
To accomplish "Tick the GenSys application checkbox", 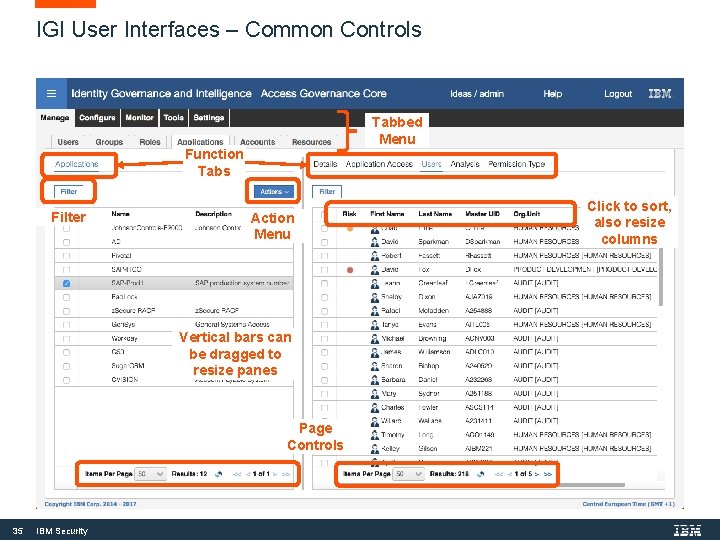I will tap(67, 325).
